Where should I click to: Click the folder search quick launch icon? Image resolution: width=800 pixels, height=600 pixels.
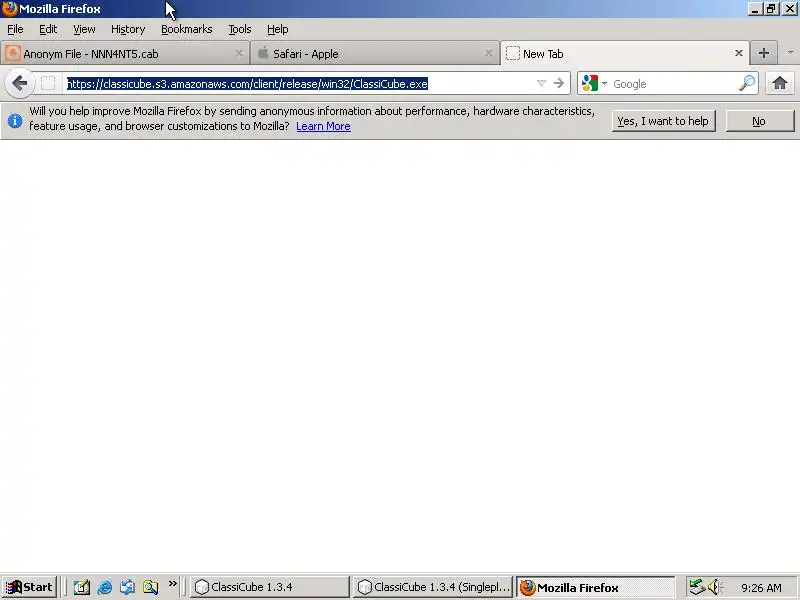150,587
